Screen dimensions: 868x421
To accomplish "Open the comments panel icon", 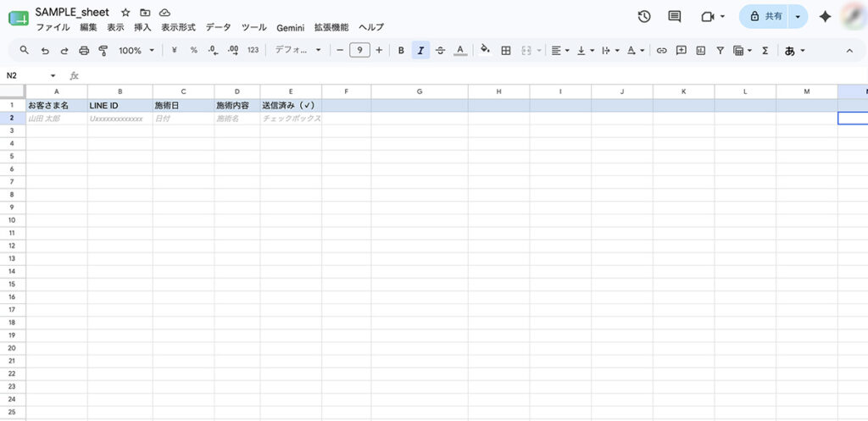I will point(674,17).
